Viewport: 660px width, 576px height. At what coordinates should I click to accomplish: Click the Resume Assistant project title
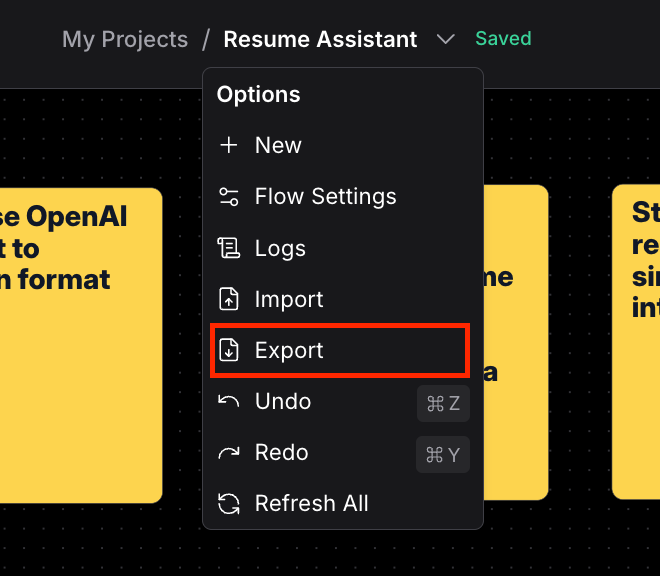[x=320, y=40]
